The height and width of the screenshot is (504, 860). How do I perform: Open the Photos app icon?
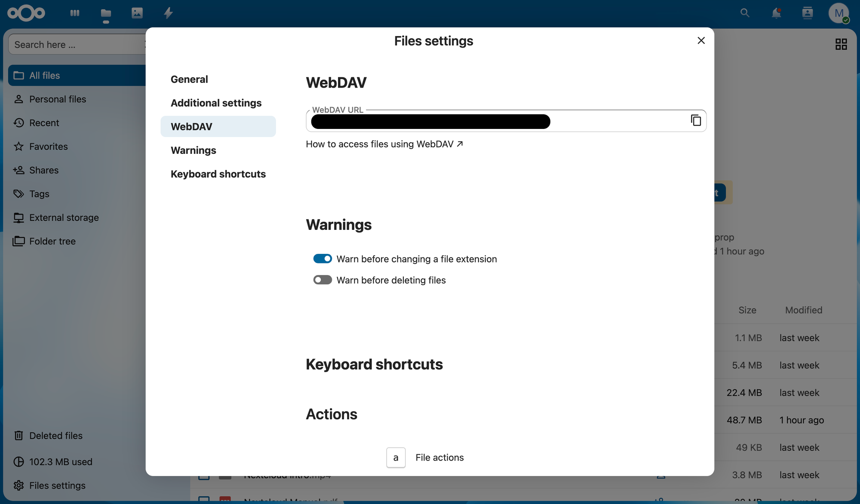[x=137, y=13]
